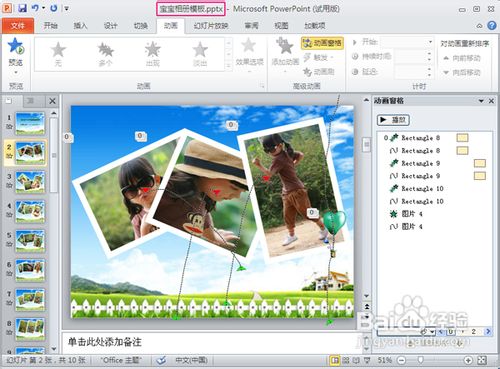Switch to the Home tab
The height and width of the screenshot is (369, 500).
(51, 26)
